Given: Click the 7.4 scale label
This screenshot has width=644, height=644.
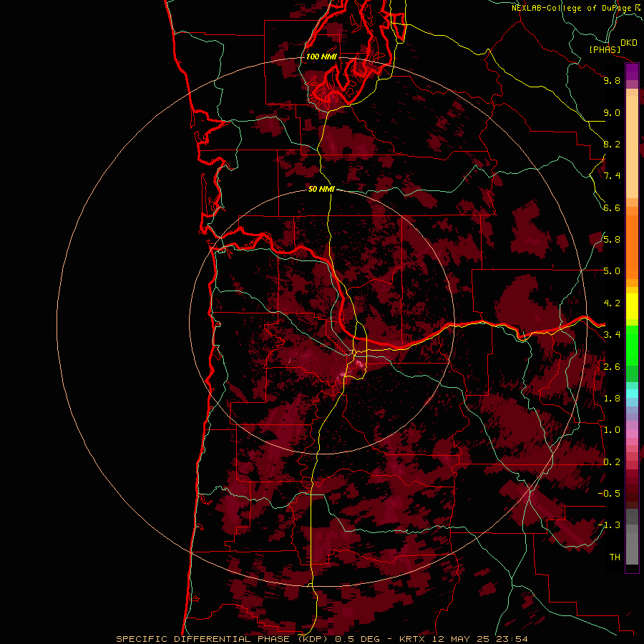Looking at the screenshot, I should pos(612,176).
